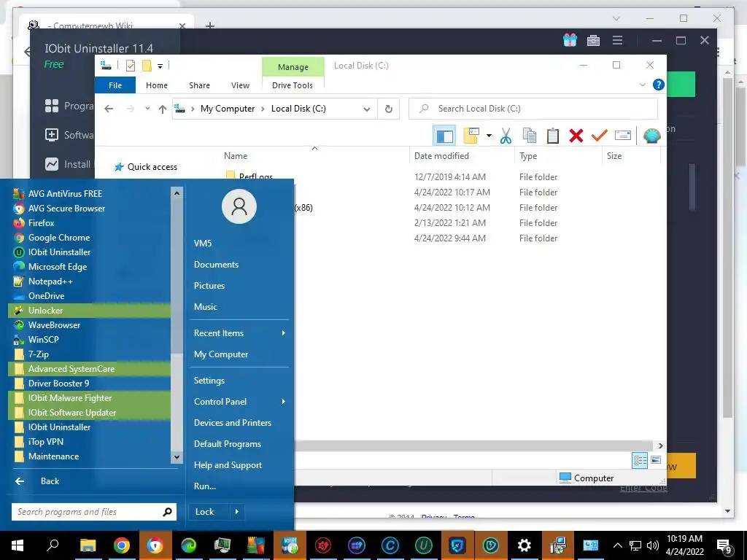Expand Control Panel submenu arrow

284,402
